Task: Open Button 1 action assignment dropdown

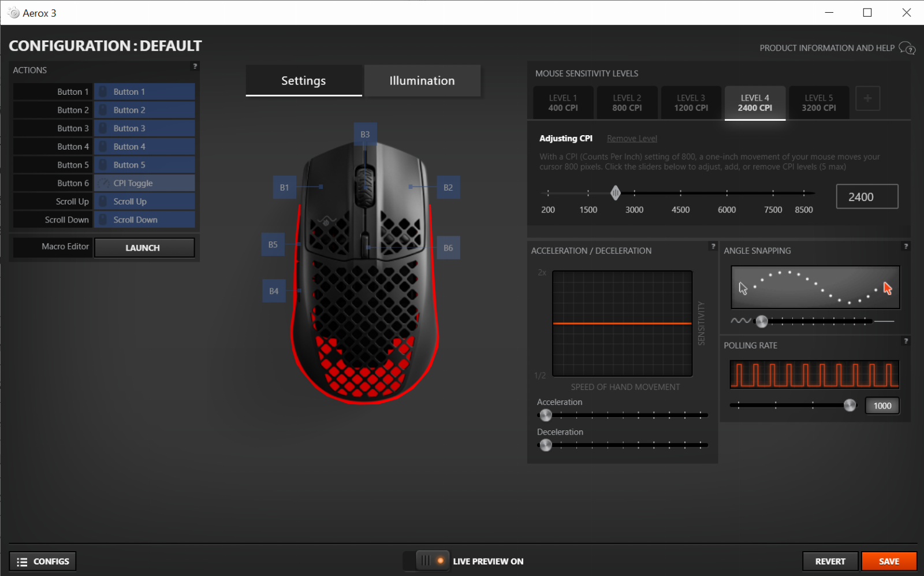Action: point(144,92)
